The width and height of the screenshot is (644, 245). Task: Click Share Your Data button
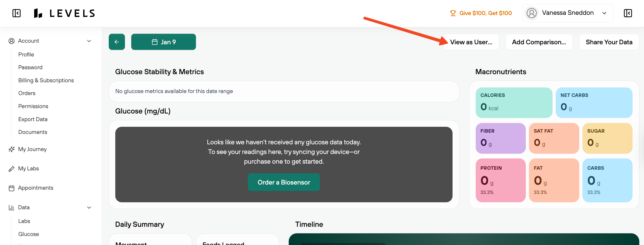[609, 42]
